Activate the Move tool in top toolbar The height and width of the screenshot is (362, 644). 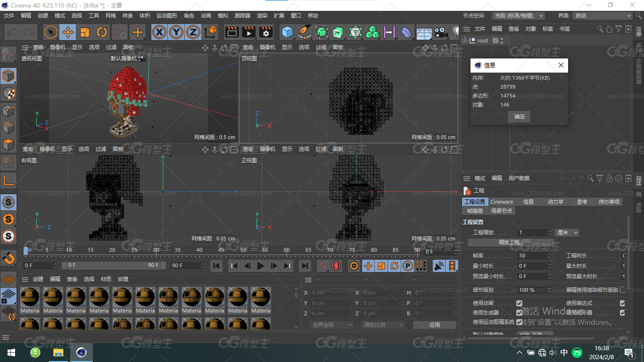tap(68, 32)
